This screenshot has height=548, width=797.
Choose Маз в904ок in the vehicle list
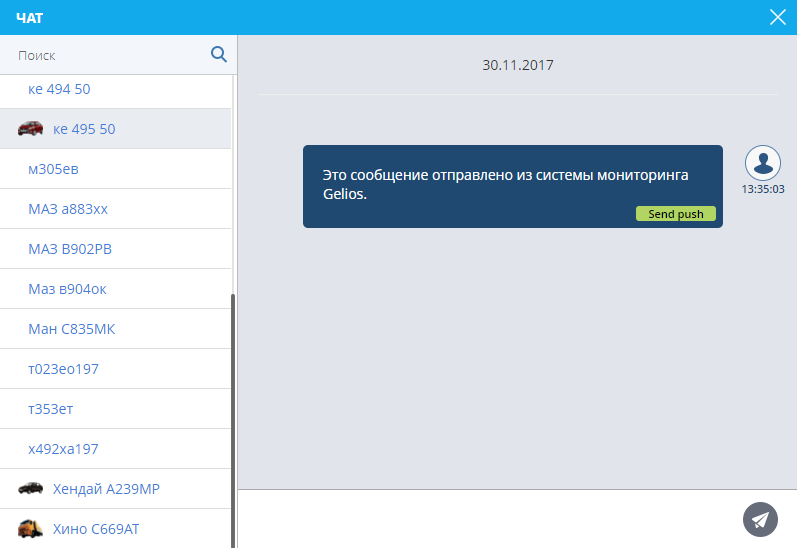tap(67, 289)
